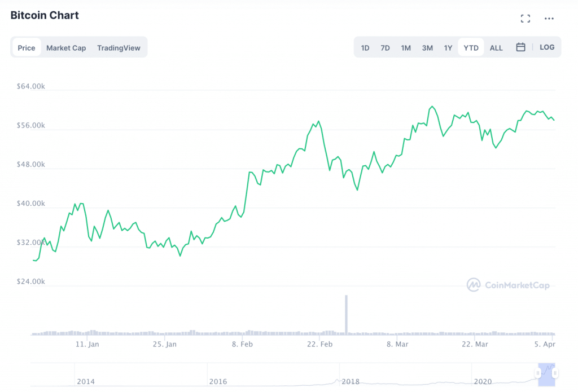Enter fullscreen chart view

pyautogui.click(x=526, y=19)
